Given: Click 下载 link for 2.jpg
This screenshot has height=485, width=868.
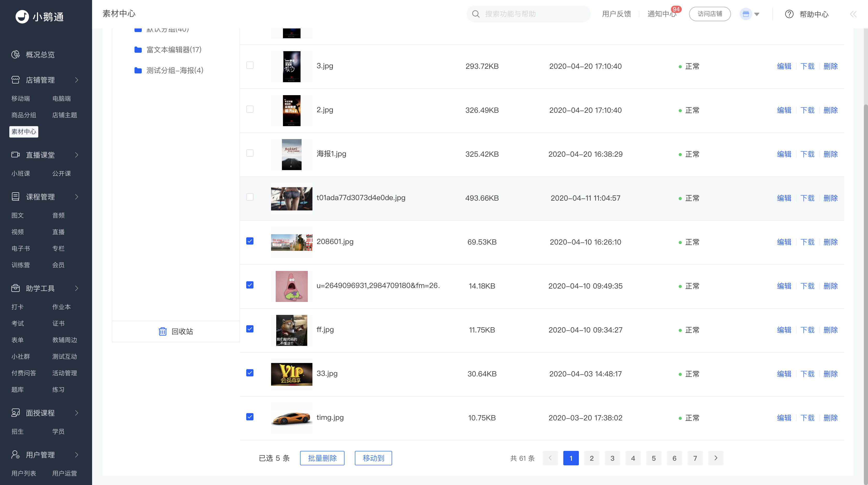Looking at the screenshot, I should (x=807, y=110).
